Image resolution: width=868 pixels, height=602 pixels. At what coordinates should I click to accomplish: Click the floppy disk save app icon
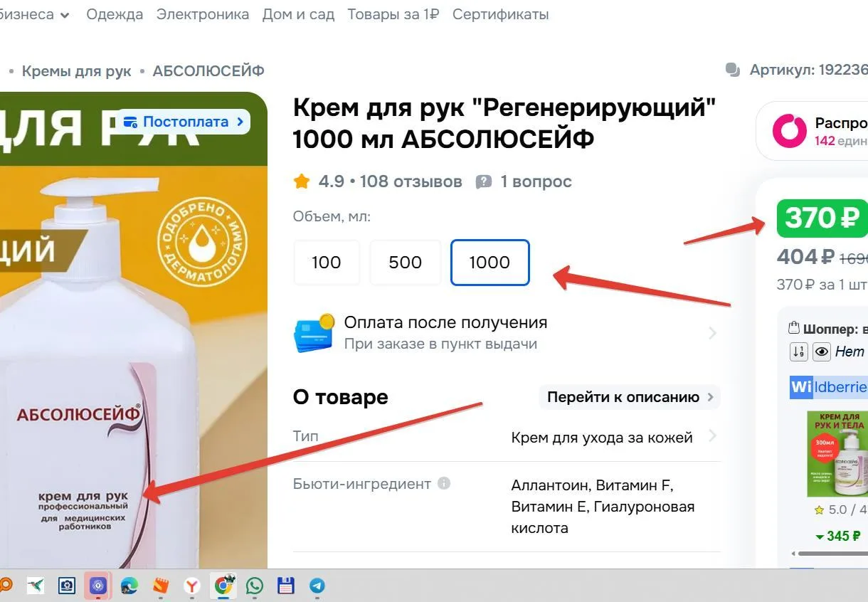coord(286,586)
